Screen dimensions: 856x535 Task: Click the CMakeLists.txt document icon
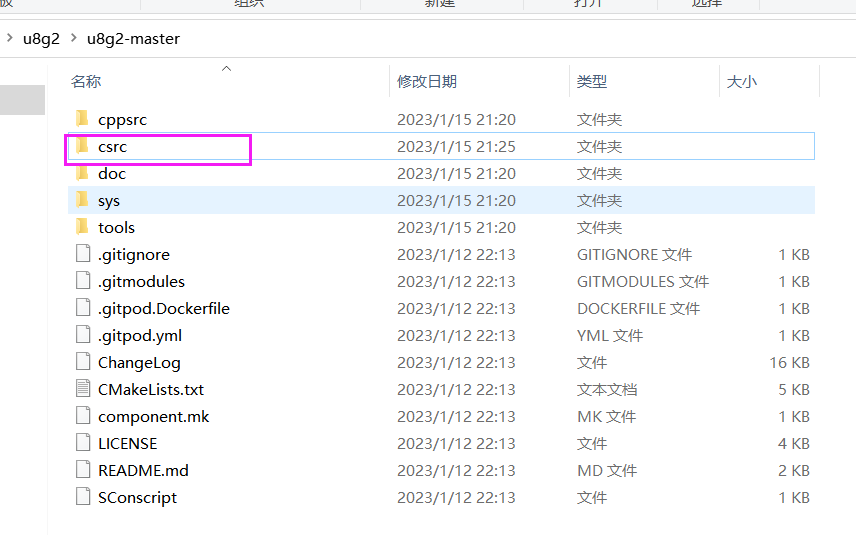(x=83, y=389)
